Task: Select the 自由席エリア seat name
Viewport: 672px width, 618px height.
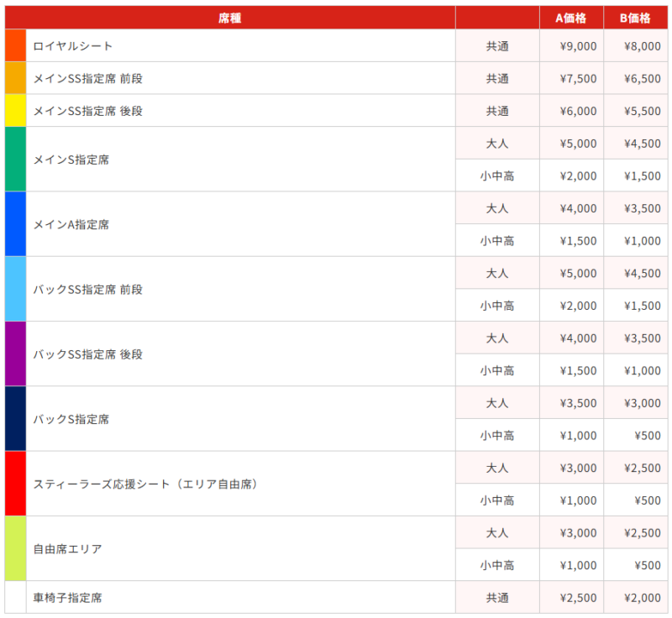Action: click(x=68, y=549)
